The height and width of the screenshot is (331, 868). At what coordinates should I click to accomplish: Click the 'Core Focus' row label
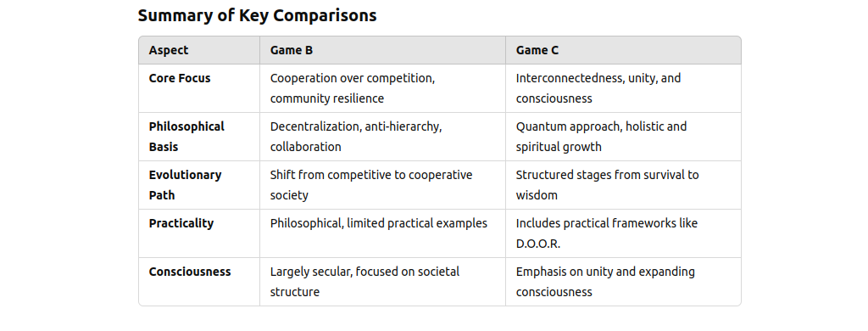(180, 78)
